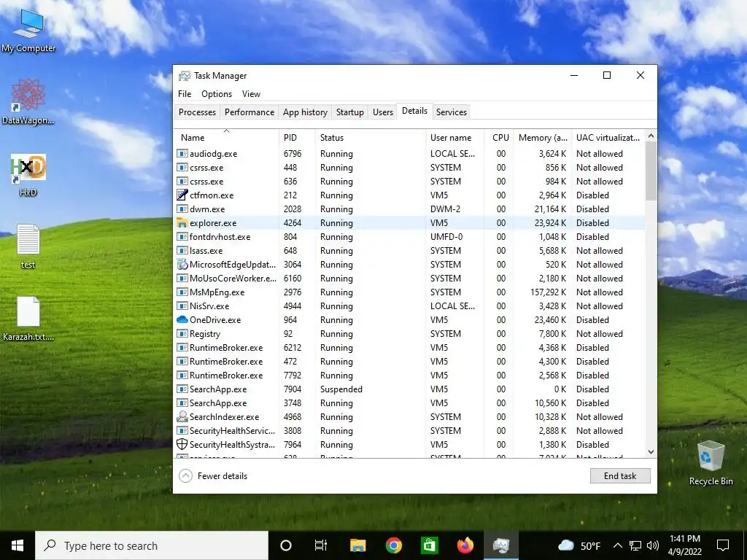The height and width of the screenshot is (560, 747).
Task: Select the dwm.exe process row
Action: pos(409,209)
